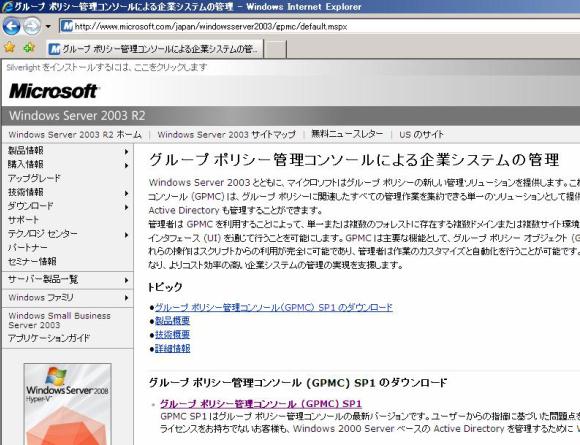Open Windows Server 2003 R2 ホーム link
This screenshot has height=445, width=580.
point(75,135)
